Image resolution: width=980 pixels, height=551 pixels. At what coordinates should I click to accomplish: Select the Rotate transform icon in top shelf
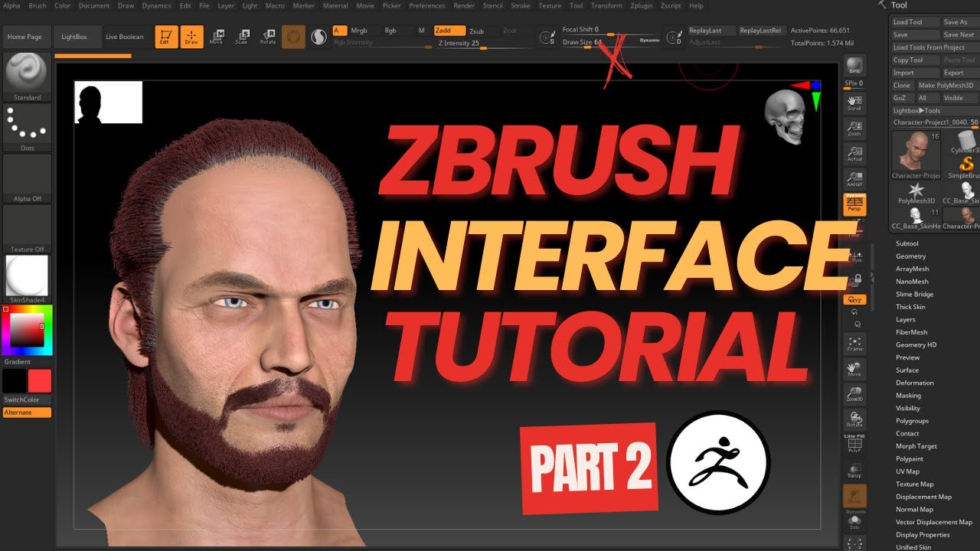coord(268,37)
